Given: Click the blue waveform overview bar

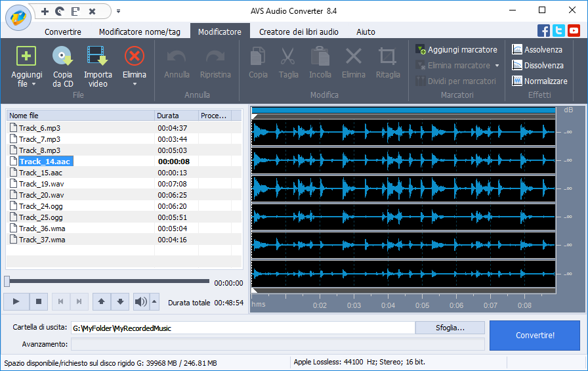Looking at the screenshot, I should (404, 110).
